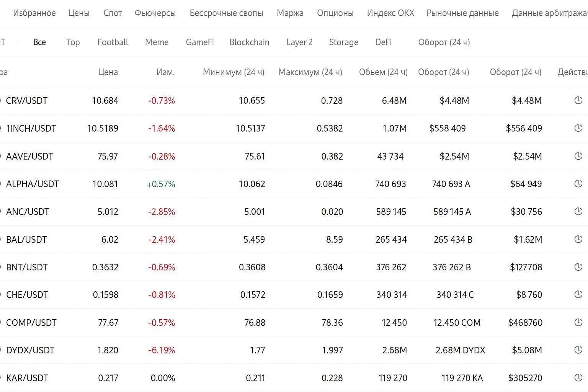Select the Meme category filter
Viewport: 588px width, 392px height.
point(157,42)
